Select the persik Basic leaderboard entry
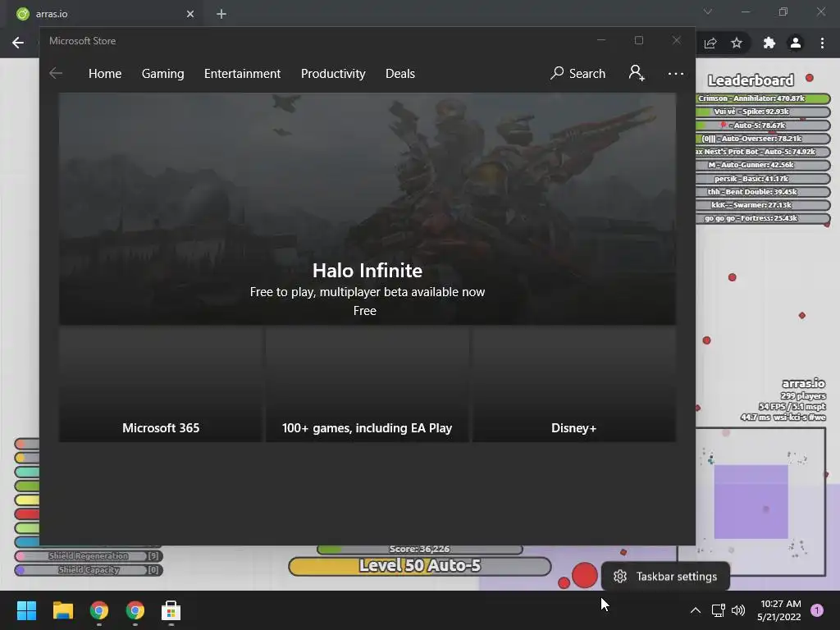 coord(763,178)
